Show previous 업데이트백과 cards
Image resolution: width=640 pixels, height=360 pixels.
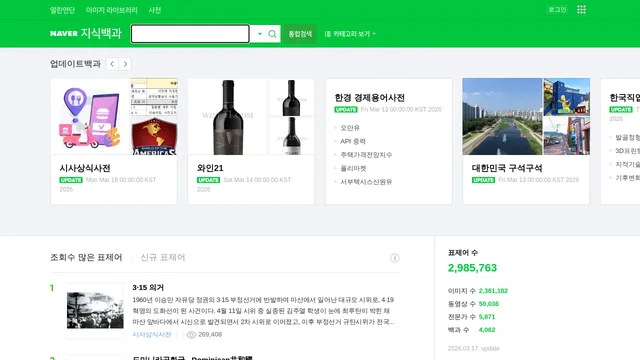112,64
